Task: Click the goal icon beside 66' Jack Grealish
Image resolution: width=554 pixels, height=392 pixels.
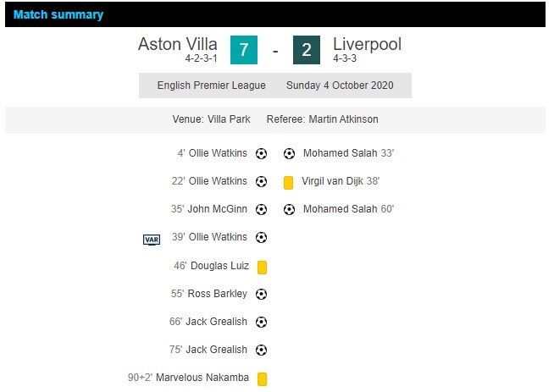Action: pyautogui.click(x=262, y=322)
